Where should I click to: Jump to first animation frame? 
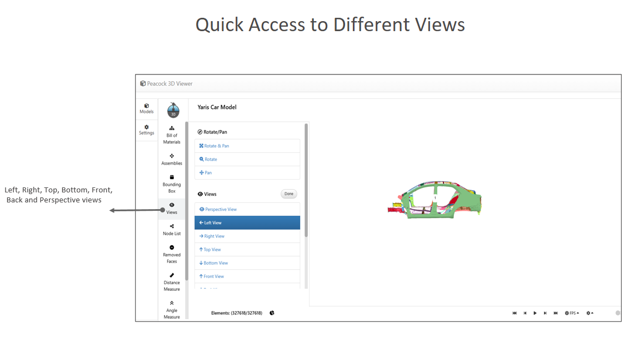(x=514, y=313)
